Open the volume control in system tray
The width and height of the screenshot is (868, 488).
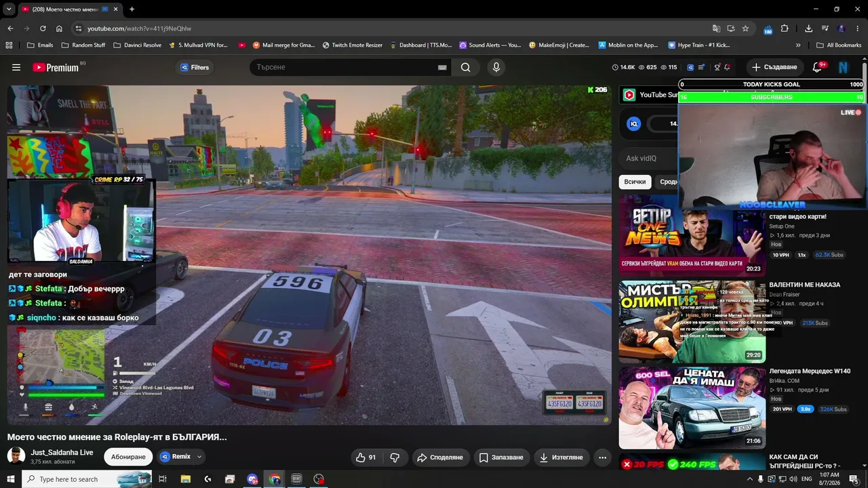pyautogui.click(x=793, y=479)
